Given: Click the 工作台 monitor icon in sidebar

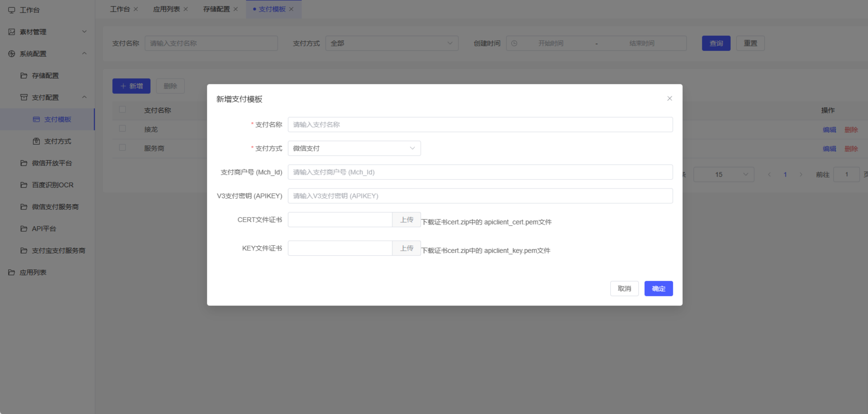Looking at the screenshot, I should pos(11,10).
